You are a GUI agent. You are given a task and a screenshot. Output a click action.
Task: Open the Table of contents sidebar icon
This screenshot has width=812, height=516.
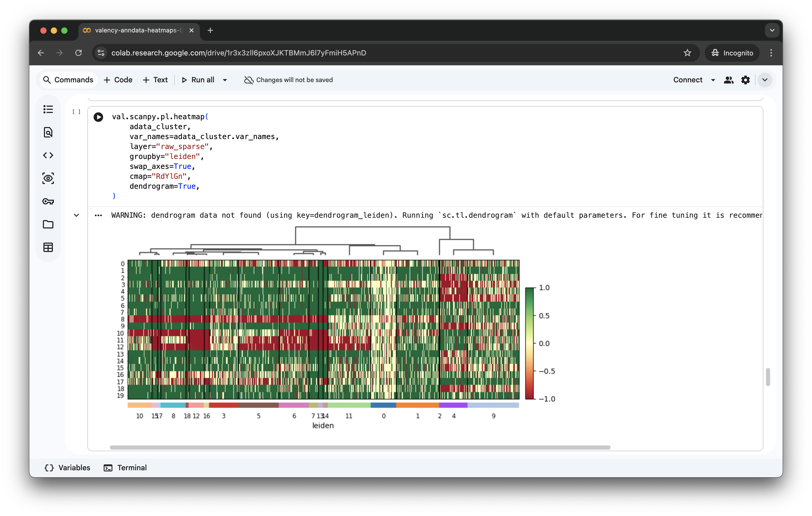click(x=48, y=109)
